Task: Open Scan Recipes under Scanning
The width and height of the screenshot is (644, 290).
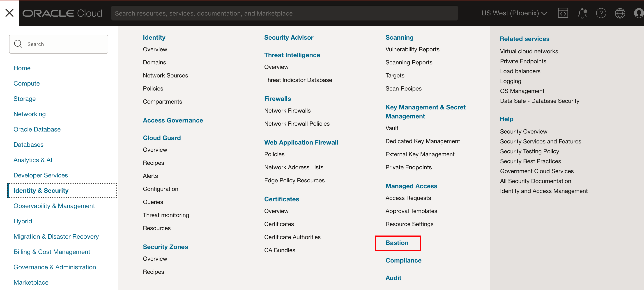Action: [403, 88]
